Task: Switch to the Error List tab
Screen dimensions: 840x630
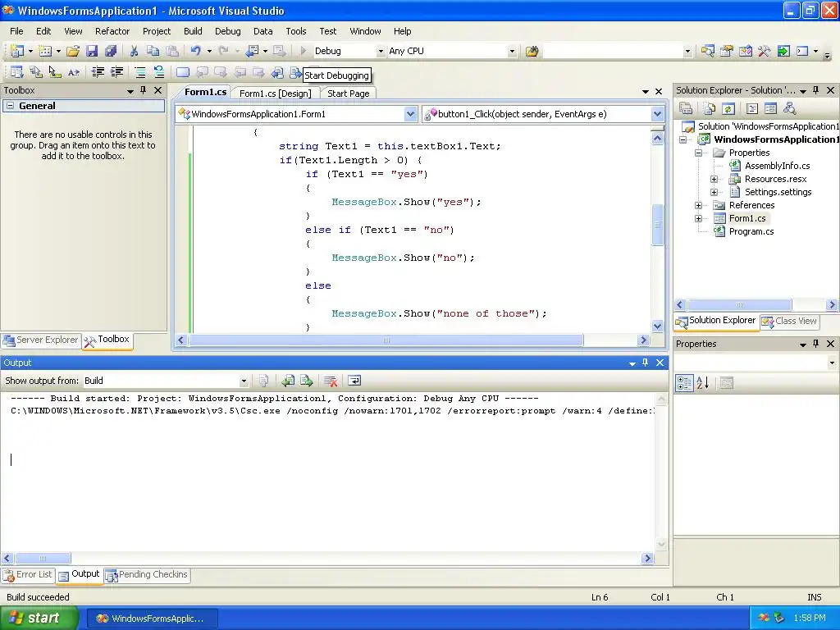Action: 28,575
